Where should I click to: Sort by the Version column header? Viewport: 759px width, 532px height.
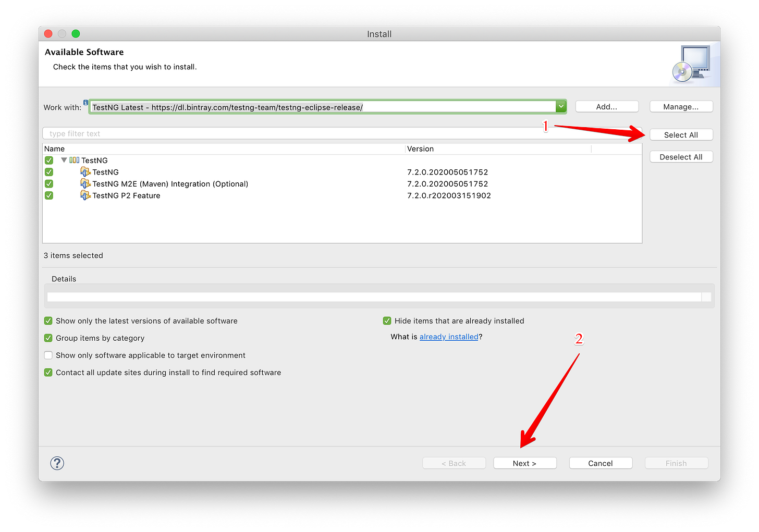pyautogui.click(x=498, y=149)
